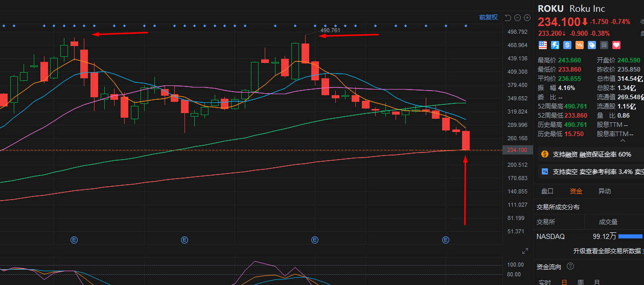Switch to the 异动 tab

click(605, 191)
